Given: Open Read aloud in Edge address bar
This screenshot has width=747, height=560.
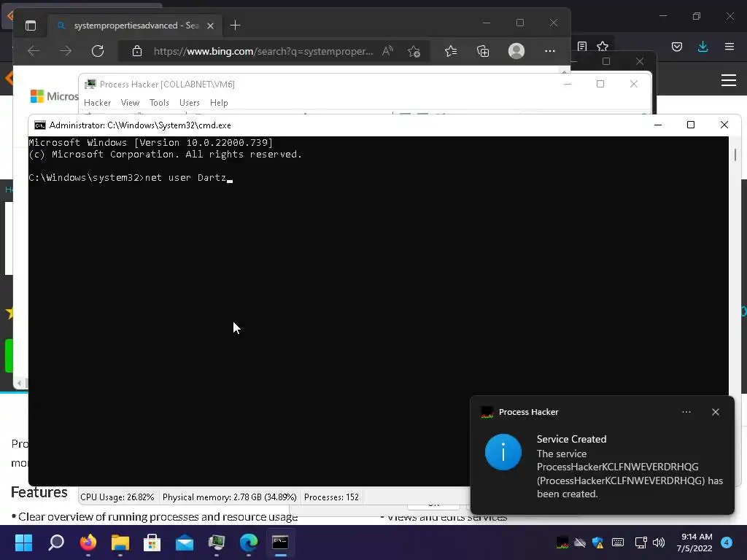Looking at the screenshot, I should coord(388,51).
